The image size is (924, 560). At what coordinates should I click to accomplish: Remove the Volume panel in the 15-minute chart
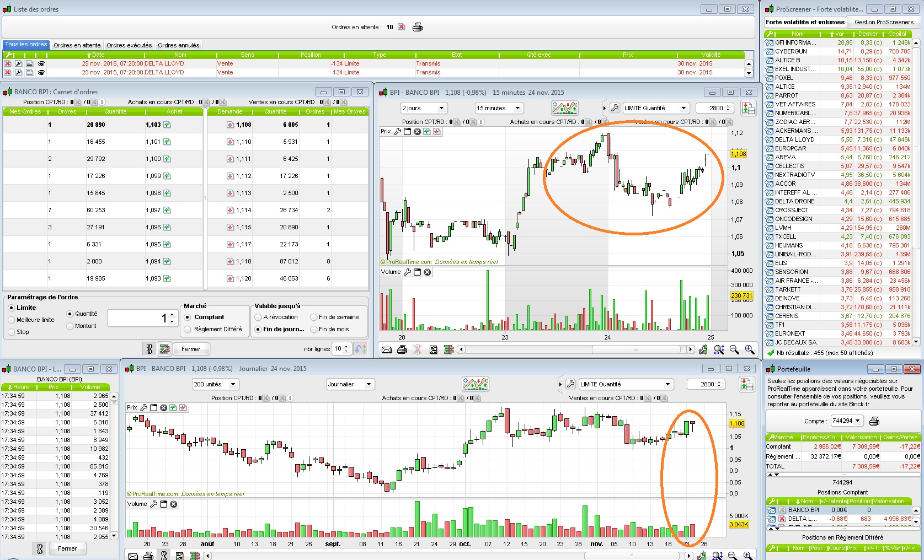coord(428,272)
